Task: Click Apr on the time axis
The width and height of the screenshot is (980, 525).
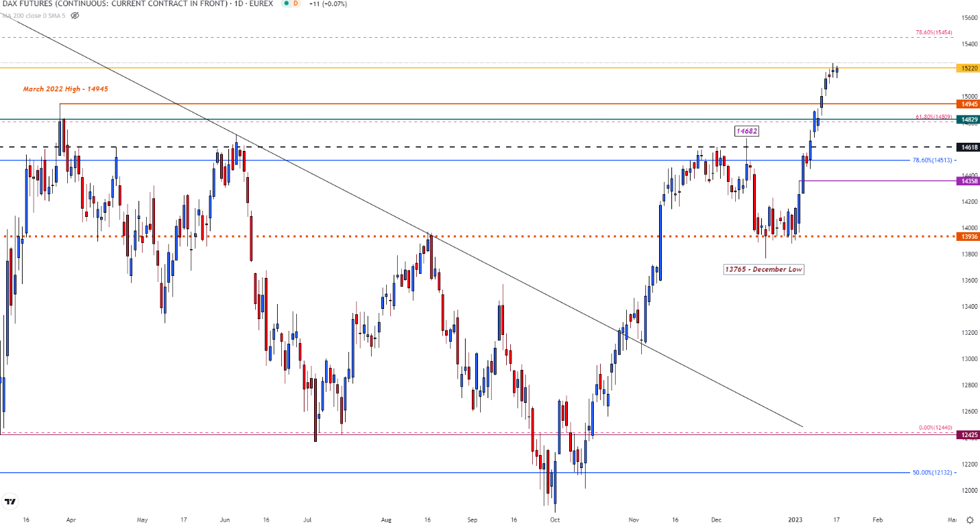Action: click(x=71, y=520)
